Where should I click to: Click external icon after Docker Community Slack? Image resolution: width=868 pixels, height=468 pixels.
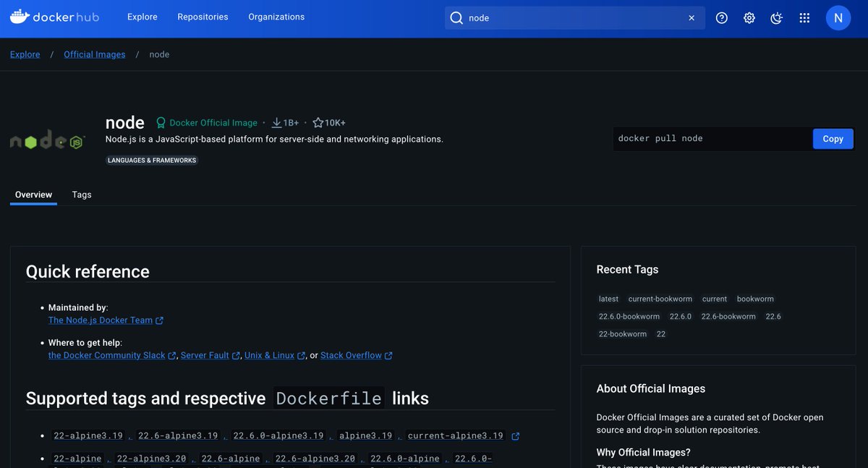coord(172,356)
